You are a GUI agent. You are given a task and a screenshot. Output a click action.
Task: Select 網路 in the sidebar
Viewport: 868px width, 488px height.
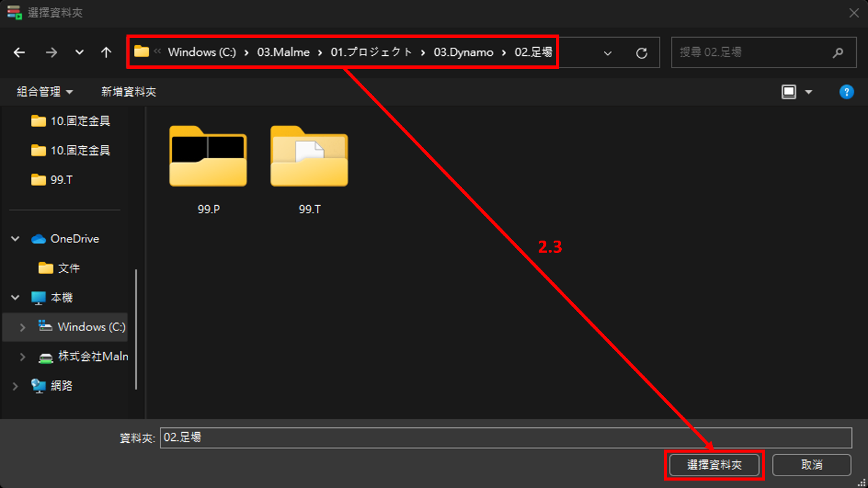pos(53,386)
